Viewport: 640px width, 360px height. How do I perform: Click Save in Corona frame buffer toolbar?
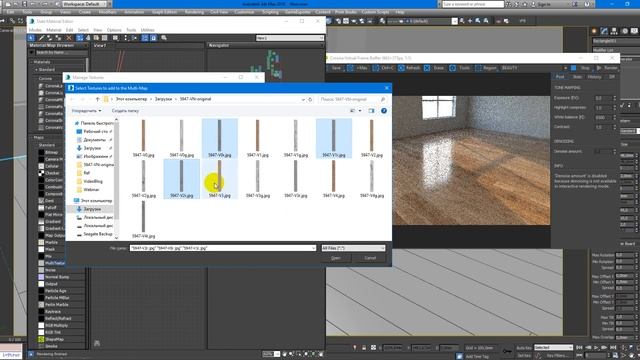(336, 68)
